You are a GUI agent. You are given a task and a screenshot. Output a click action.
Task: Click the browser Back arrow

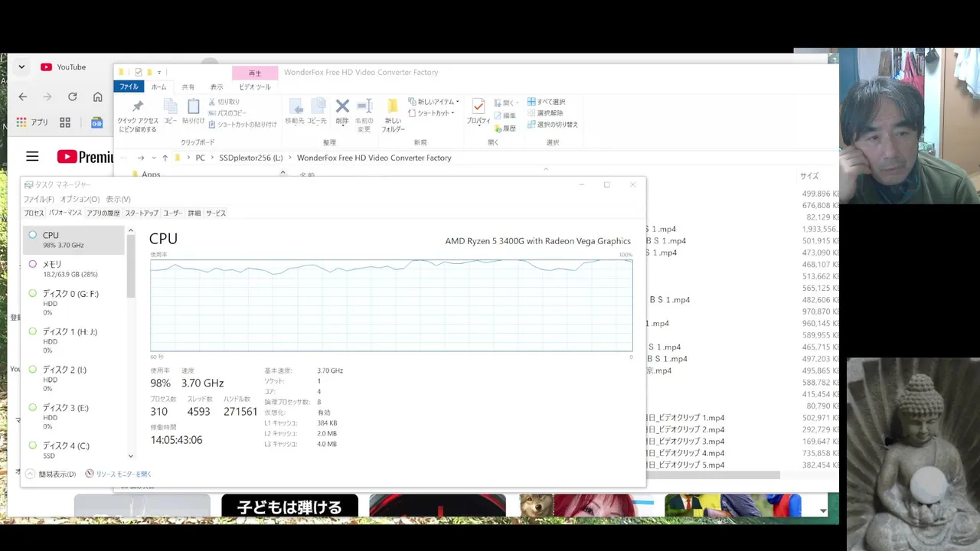click(23, 97)
